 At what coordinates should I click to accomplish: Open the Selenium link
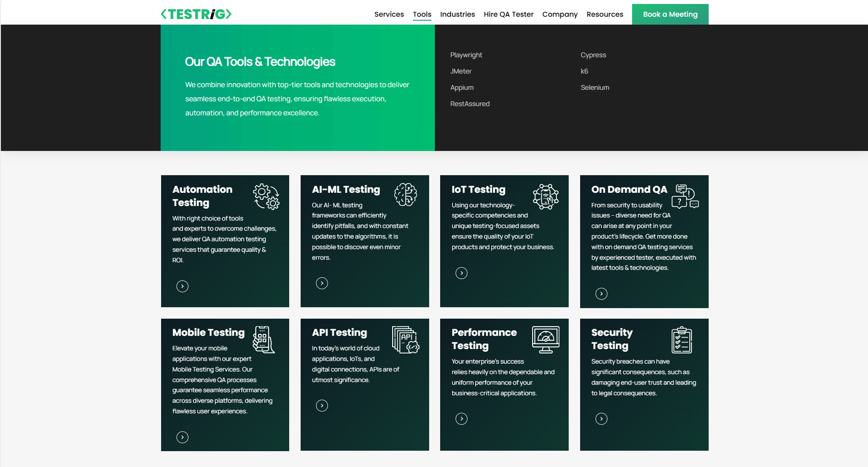tap(595, 88)
